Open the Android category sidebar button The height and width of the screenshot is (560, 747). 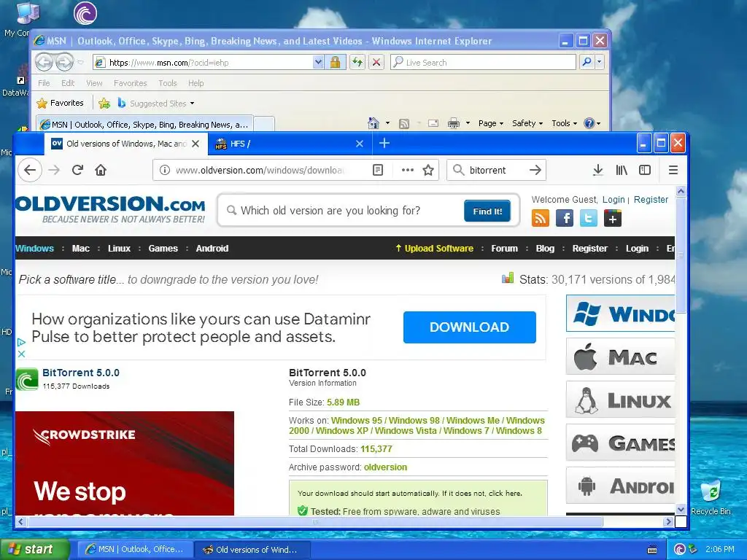click(621, 485)
